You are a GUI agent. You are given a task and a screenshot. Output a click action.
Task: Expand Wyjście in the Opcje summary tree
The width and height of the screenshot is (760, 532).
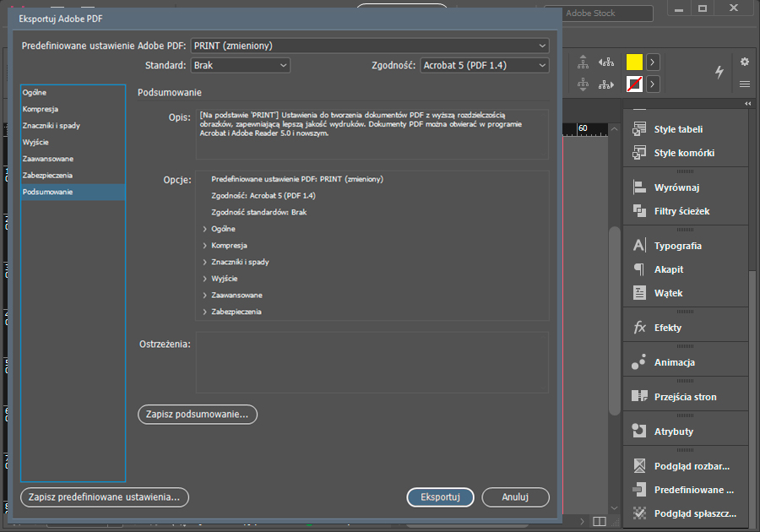coord(205,279)
